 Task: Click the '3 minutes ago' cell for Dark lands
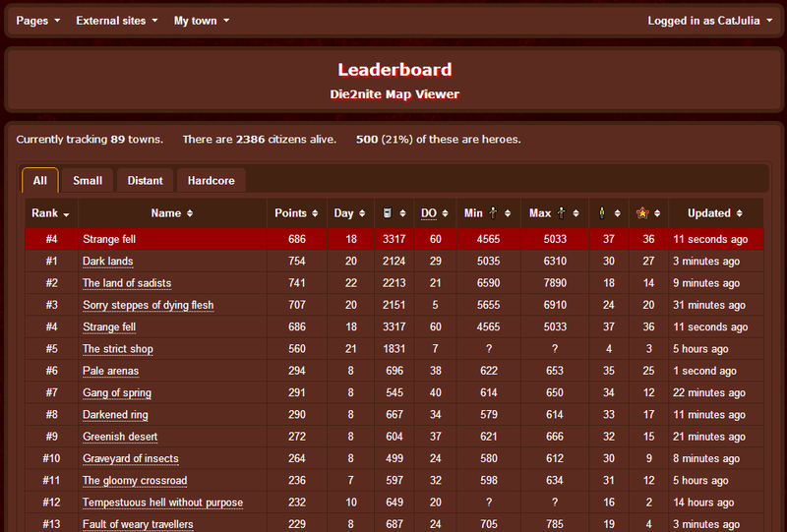(x=716, y=262)
